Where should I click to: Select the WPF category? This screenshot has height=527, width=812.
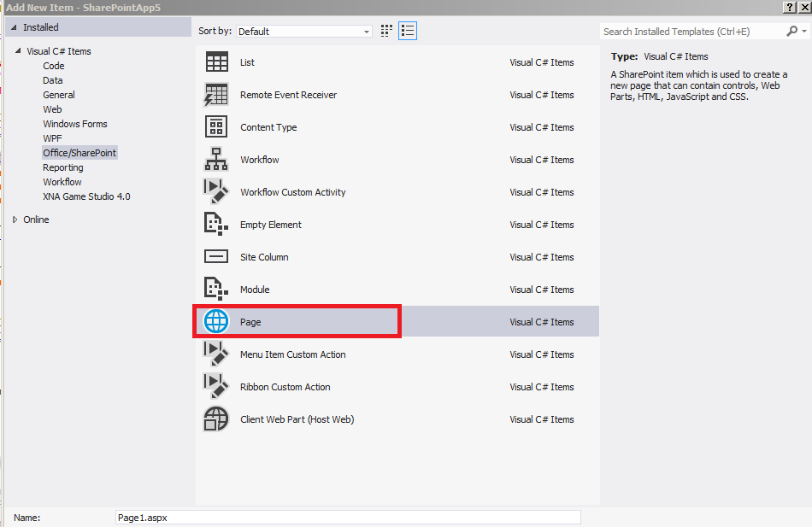(52, 138)
